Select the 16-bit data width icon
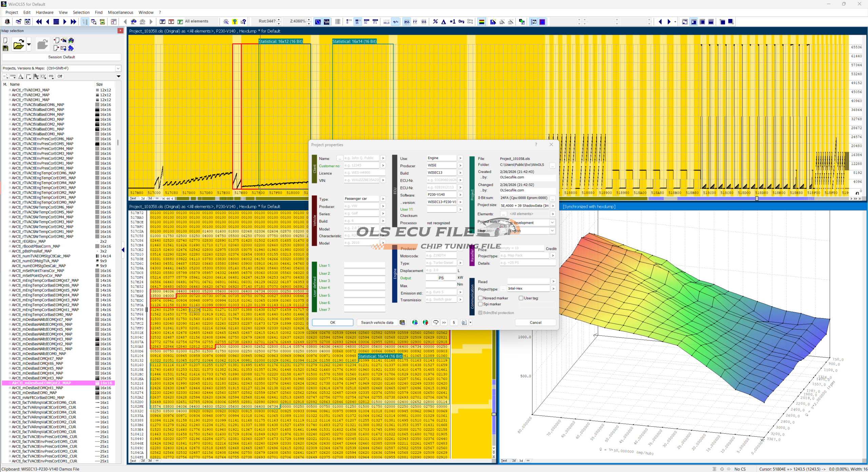The image size is (868, 472). 357,22
